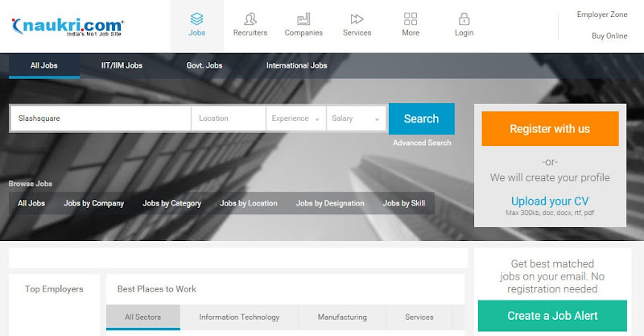The image size is (644, 336).
Task: Click the Register with us button
Action: click(550, 129)
